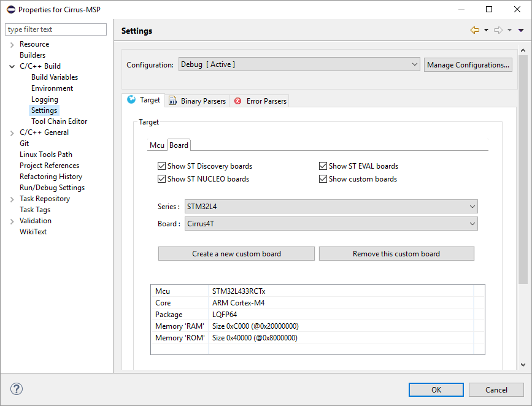532x406 pixels.
Task: Switch to the Mcu sub-tab
Action: click(x=157, y=145)
